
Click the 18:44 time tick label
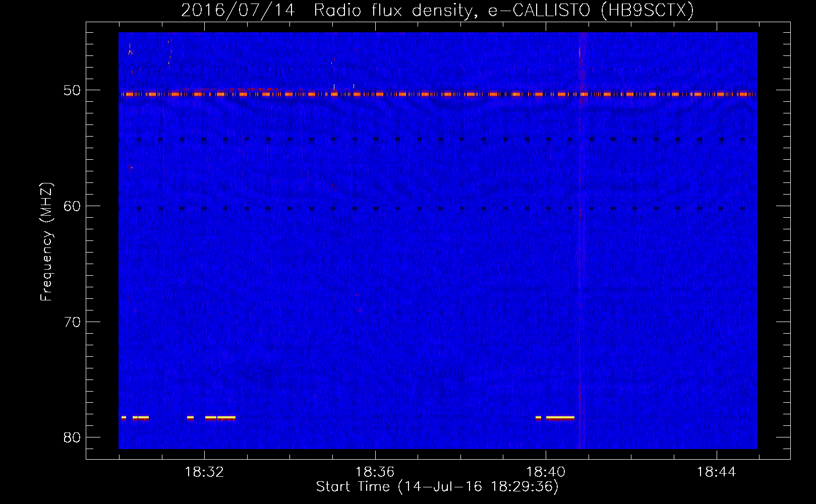(x=716, y=472)
